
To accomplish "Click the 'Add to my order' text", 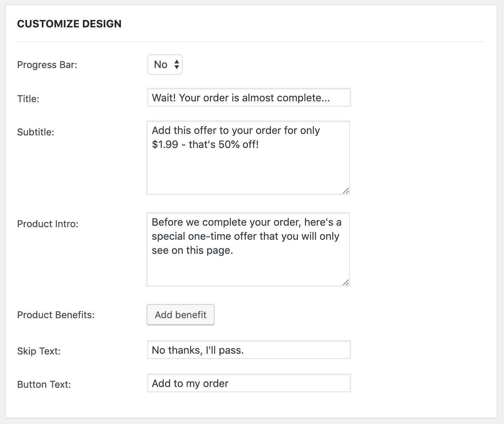I will pos(190,383).
